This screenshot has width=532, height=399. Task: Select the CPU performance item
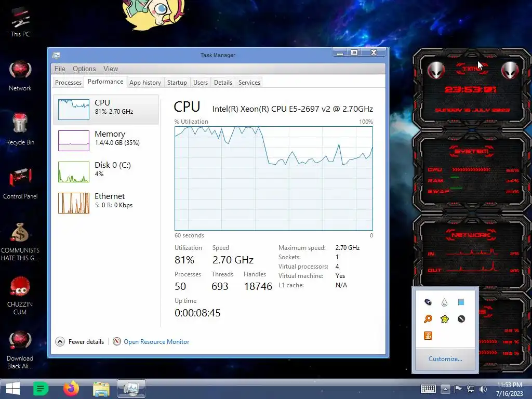coord(106,110)
